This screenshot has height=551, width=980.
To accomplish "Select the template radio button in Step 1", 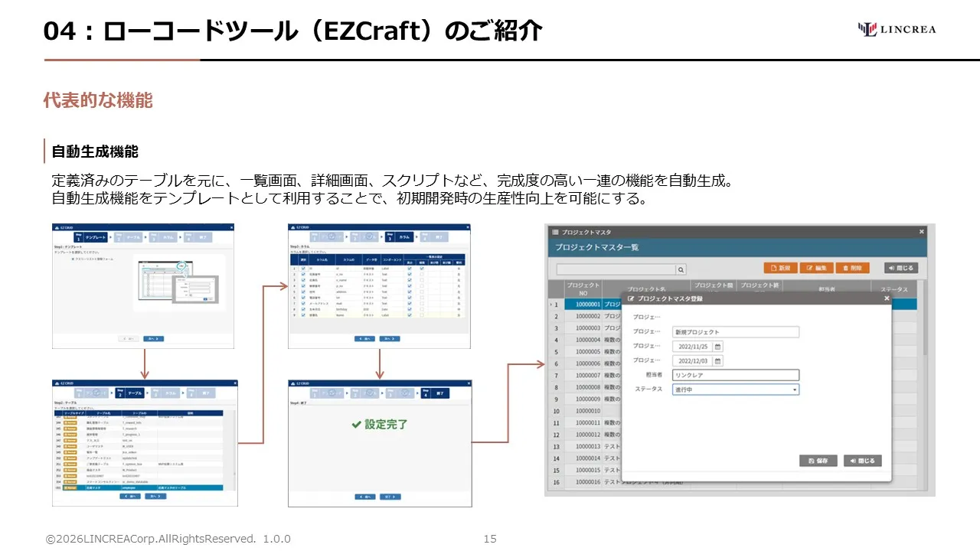I will point(73,259).
